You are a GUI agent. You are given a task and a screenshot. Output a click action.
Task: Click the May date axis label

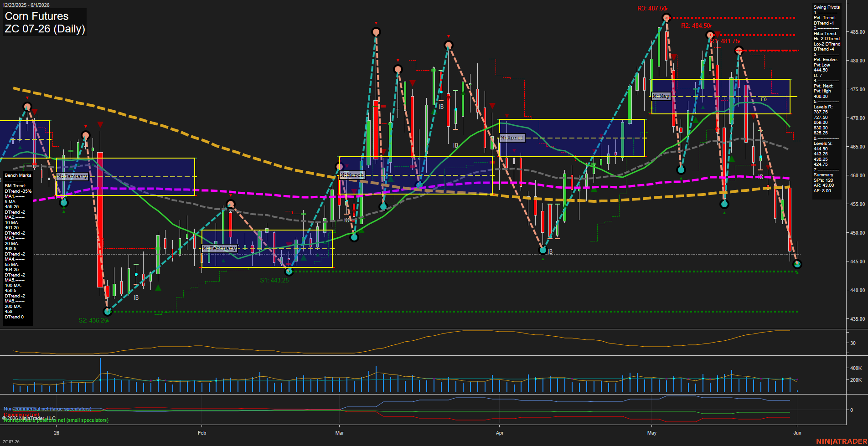pyautogui.click(x=652, y=433)
